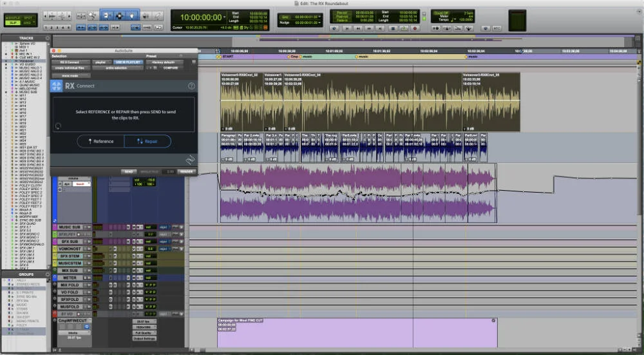This screenshot has height=355, width=644.
Task: Click the Crep marker in the Markers ruler
Action: point(293,56)
